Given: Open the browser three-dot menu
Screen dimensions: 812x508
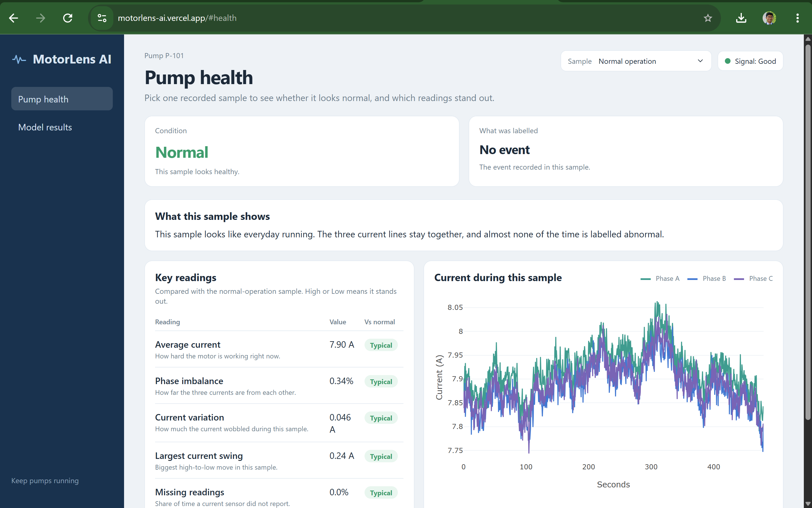Looking at the screenshot, I should pyautogui.click(x=797, y=18).
